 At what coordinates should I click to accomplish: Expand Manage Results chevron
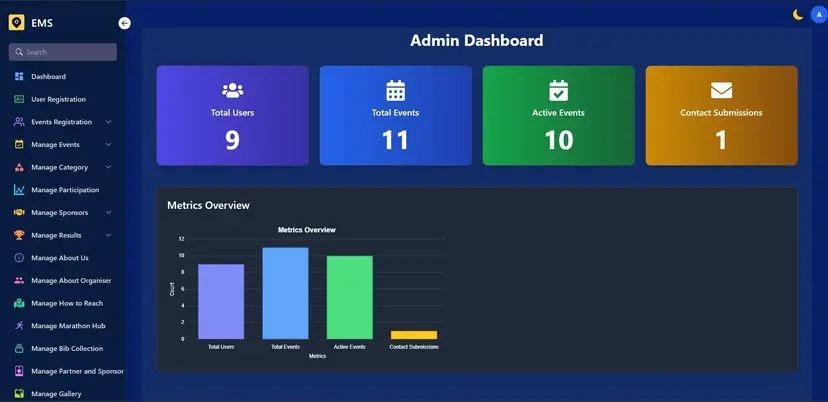pyautogui.click(x=108, y=236)
